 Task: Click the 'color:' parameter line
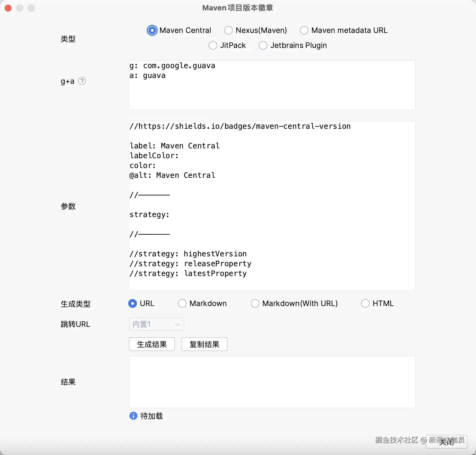143,165
